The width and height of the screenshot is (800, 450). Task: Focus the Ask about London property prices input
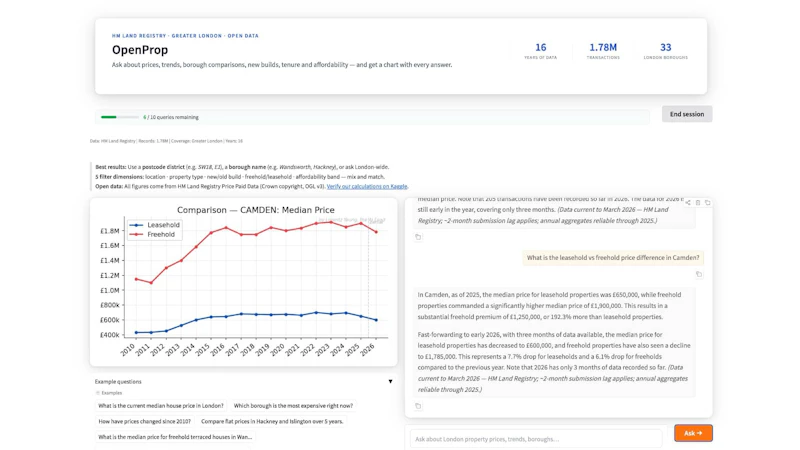click(536, 439)
